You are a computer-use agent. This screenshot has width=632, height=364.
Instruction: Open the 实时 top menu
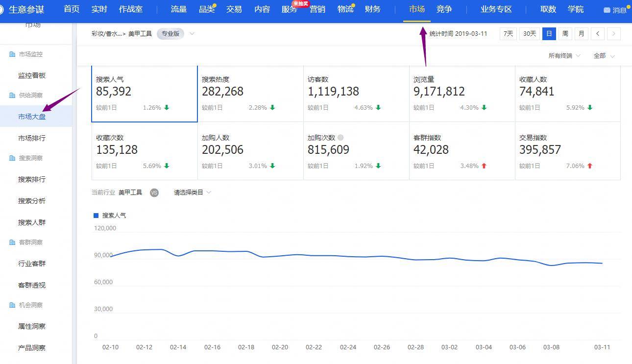click(99, 9)
